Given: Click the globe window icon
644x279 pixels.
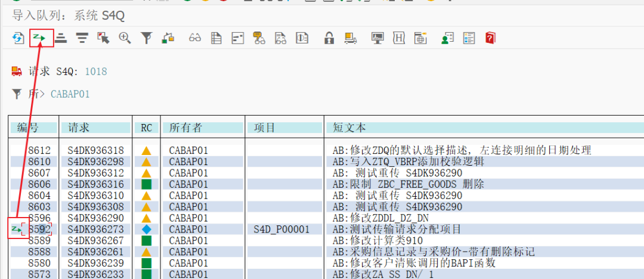Looking at the screenshot, I should [420, 38].
